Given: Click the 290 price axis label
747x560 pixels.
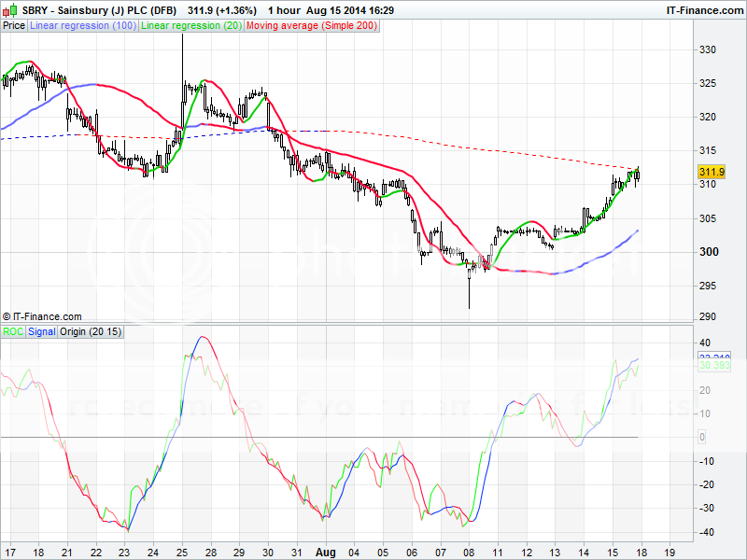Looking at the screenshot, I should 708,316.
